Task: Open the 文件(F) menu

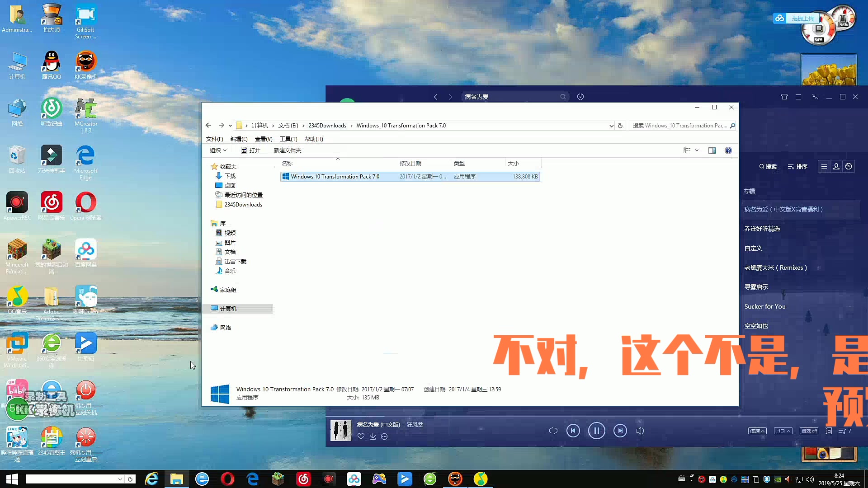Action: pyautogui.click(x=214, y=139)
